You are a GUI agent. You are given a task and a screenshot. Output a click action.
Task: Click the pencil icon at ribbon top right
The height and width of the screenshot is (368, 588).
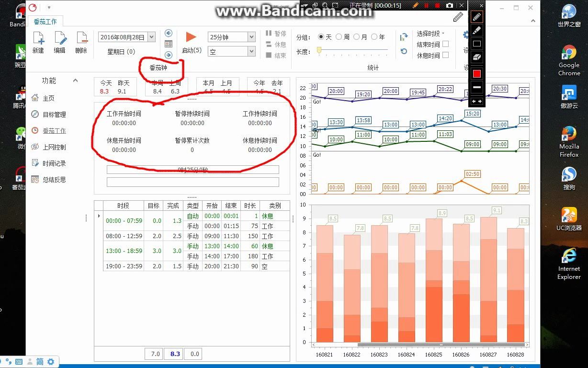coord(458,17)
